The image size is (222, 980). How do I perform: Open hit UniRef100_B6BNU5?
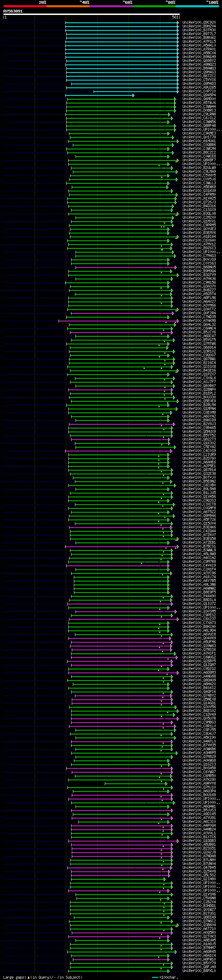pos(199,267)
